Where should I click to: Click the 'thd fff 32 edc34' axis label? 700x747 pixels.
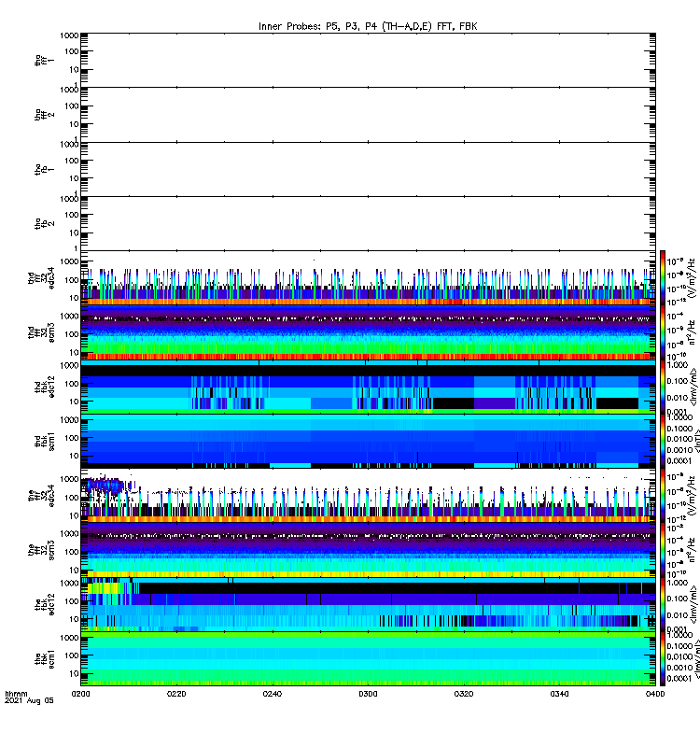(41, 277)
